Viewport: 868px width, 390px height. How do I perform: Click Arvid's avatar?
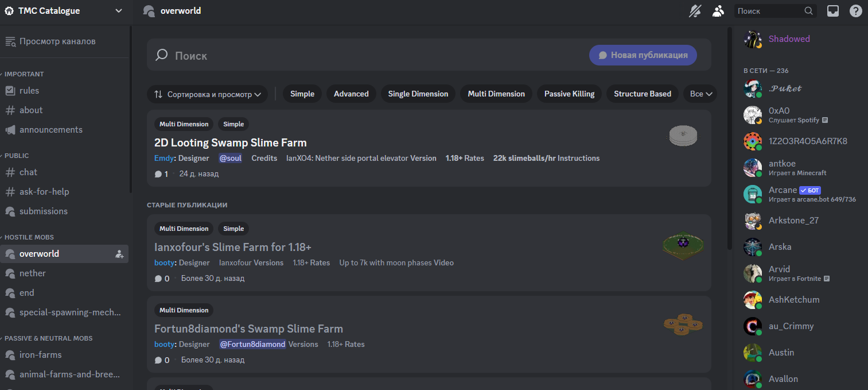pyautogui.click(x=752, y=273)
